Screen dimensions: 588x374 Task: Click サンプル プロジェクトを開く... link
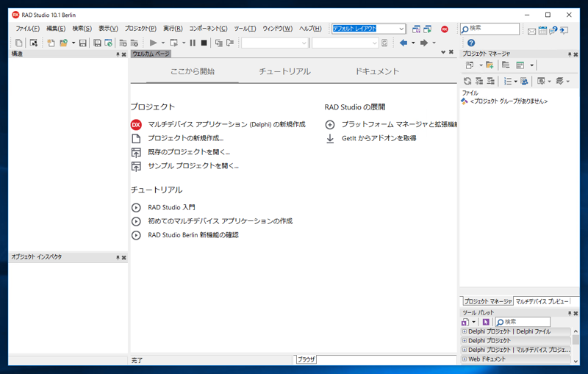click(x=193, y=166)
